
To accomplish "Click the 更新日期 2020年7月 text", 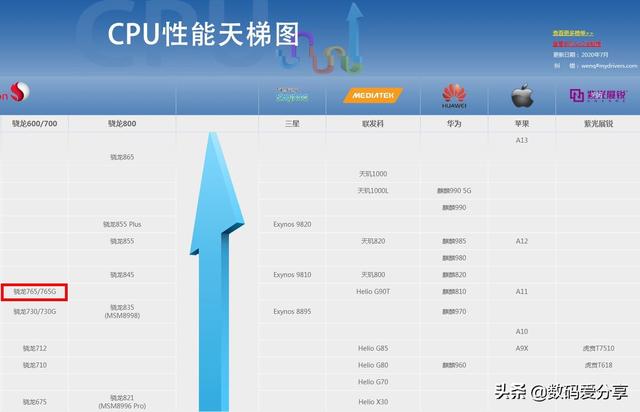I will [x=581, y=55].
